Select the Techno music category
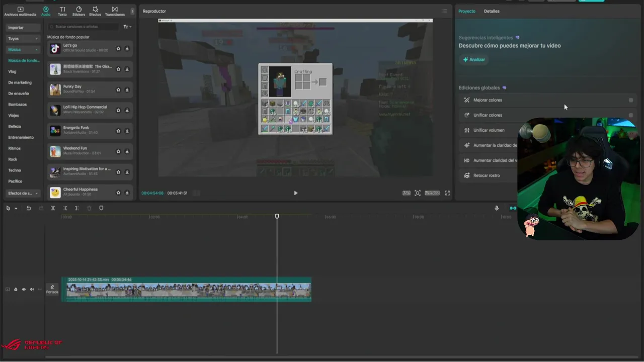 coord(15,170)
